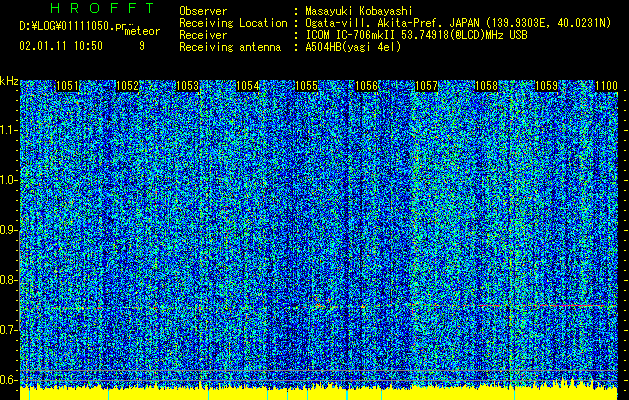629x400 pixels.
Task: Click the 1054 time marker
Action: coord(248,86)
